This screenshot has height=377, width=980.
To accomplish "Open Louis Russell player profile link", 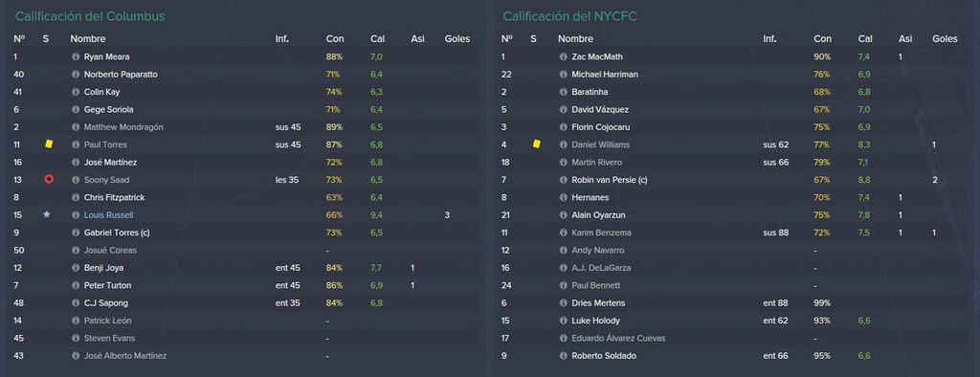I will [x=109, y=215].
